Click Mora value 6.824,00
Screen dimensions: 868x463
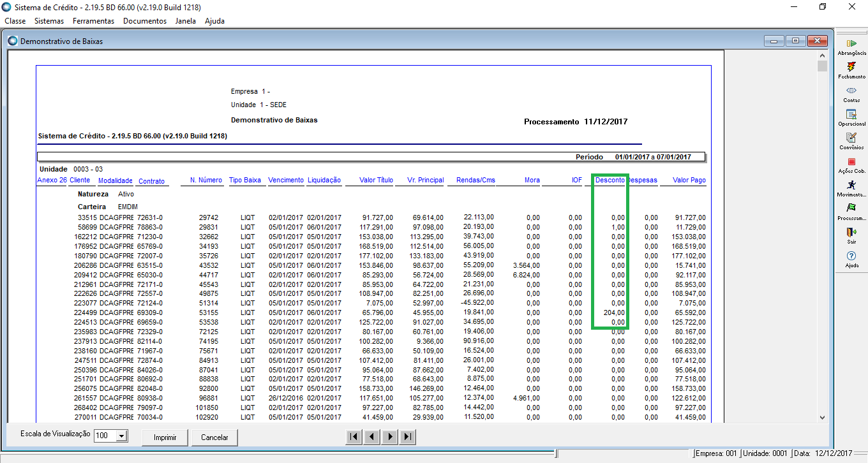tap(527, 275)
